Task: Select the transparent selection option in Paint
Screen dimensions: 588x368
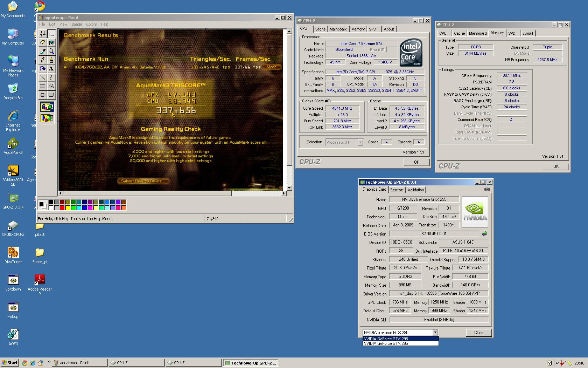Action: (47, 118)
